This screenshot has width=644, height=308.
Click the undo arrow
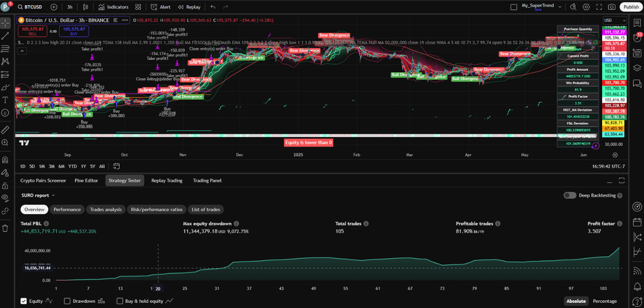tap(213, 7)
